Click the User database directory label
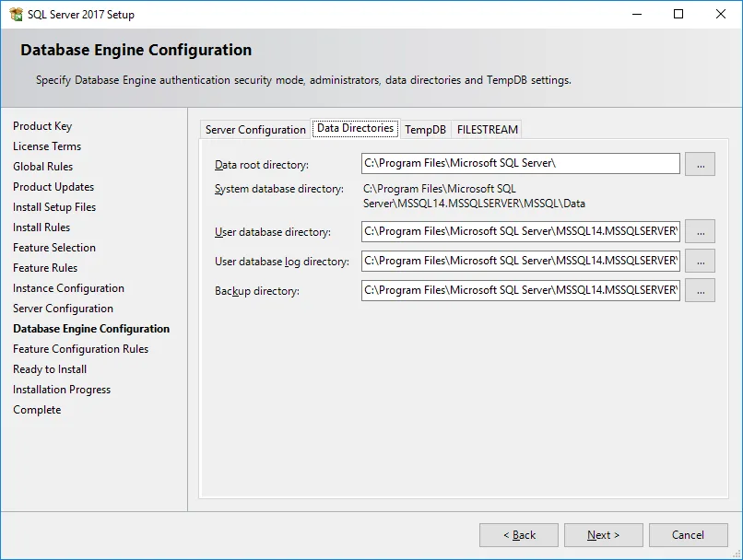This screenshot has height=560, width=743. pos(273,232)
